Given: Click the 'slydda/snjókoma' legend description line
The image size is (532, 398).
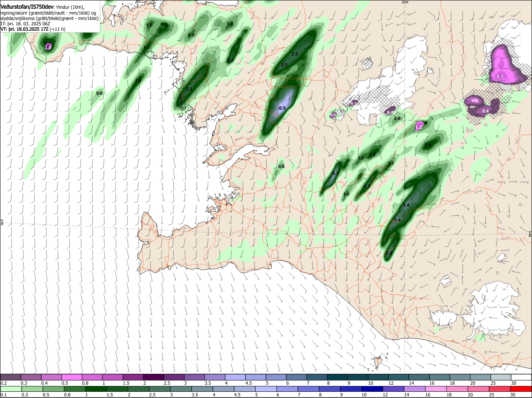Looking at the screenshot, I should coord(49,18).
